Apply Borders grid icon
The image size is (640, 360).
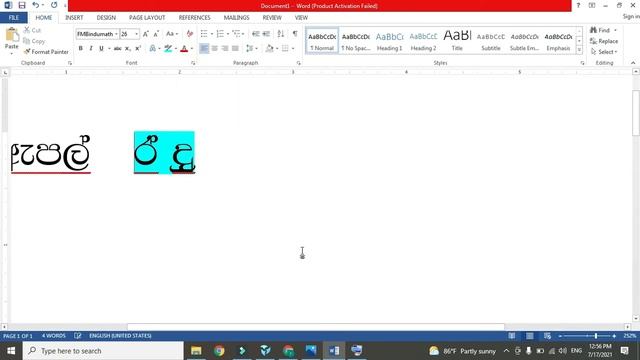(x=285, y=48)
